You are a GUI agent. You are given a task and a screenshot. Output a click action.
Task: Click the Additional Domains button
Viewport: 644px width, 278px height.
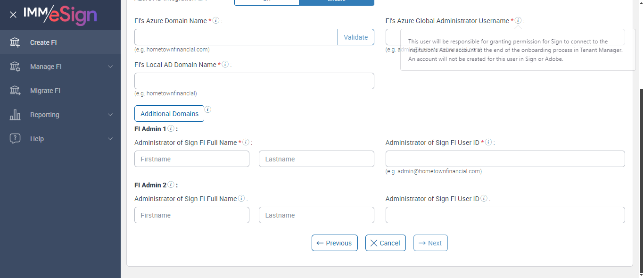pyautogui.click(x=169, y=113)
